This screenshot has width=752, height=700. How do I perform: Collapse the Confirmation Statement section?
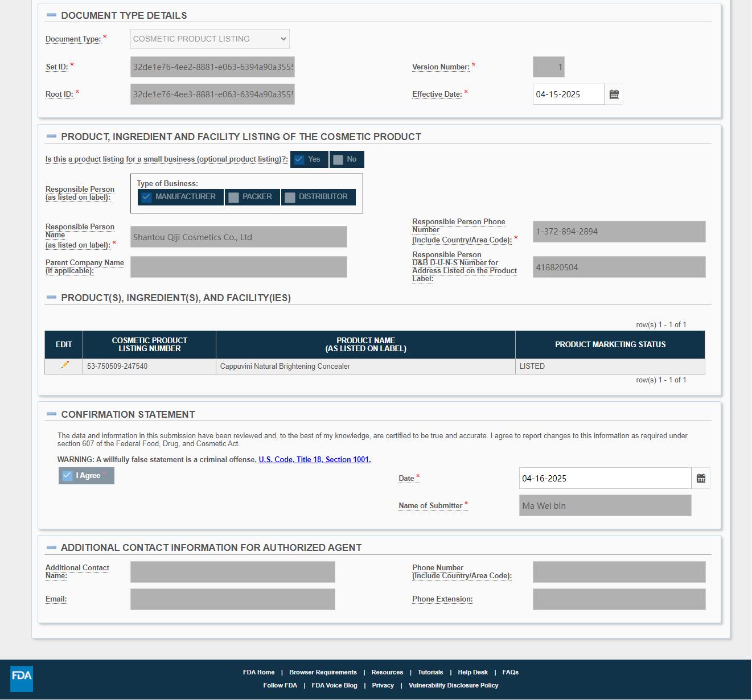(x=51, y=414)
